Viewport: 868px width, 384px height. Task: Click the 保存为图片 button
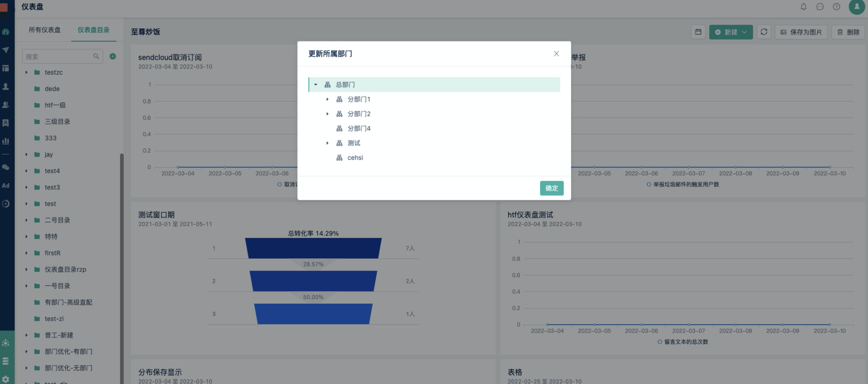[x=801, y=32]
